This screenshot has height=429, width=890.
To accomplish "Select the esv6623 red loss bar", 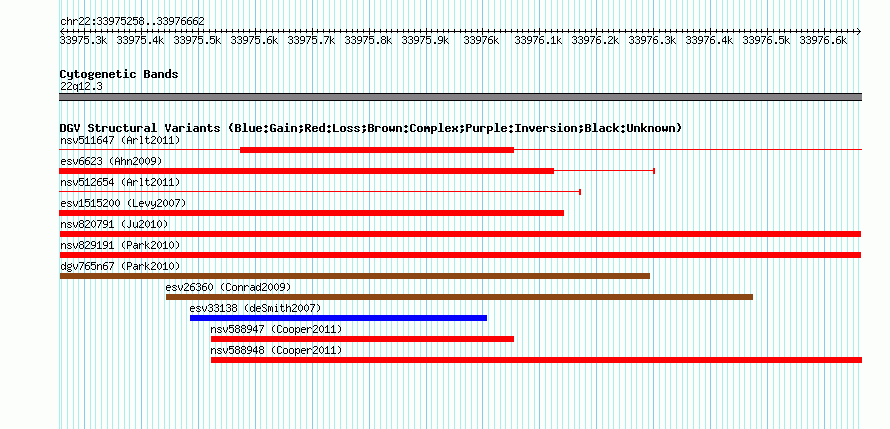I will point(307,171).
